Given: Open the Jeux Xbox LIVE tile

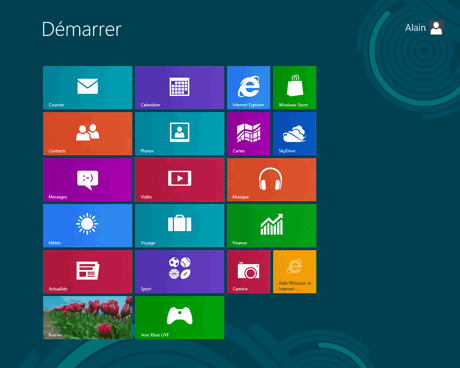Looking at the screenshot, I should [180, 318].
